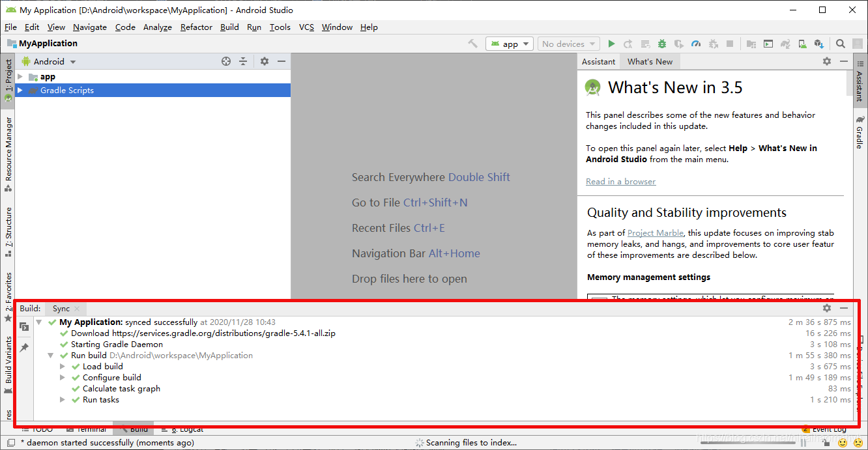This screenshot has width=868, height=450.
Task: Click Apply Changes and Restart Activity icon
Action: pos(628,44)
